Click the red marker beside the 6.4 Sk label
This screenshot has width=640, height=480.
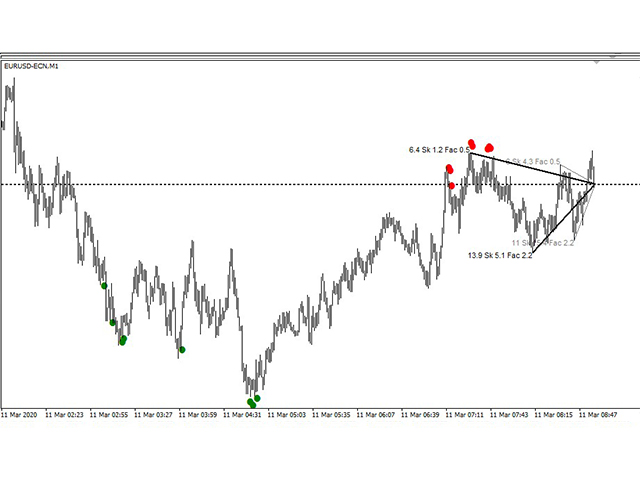471,144
